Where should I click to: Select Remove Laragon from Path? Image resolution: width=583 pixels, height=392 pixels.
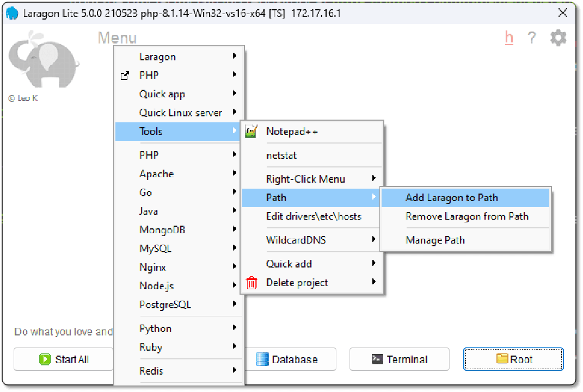pos(465,216)
